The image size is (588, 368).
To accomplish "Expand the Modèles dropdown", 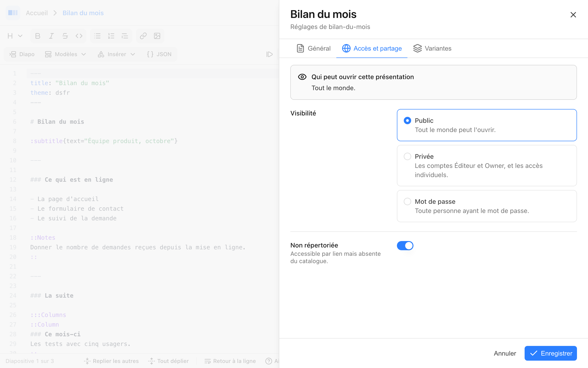I will 66,54.
